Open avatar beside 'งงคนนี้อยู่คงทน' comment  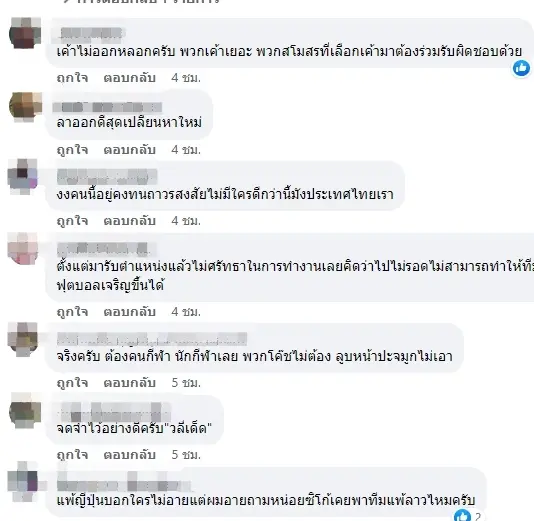[23, 176]
